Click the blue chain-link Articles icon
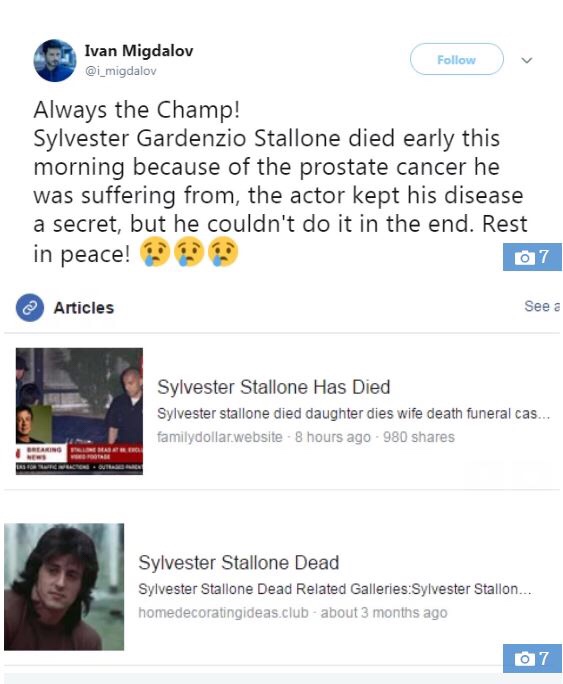The image size is (563, 684). coord(30,308)
